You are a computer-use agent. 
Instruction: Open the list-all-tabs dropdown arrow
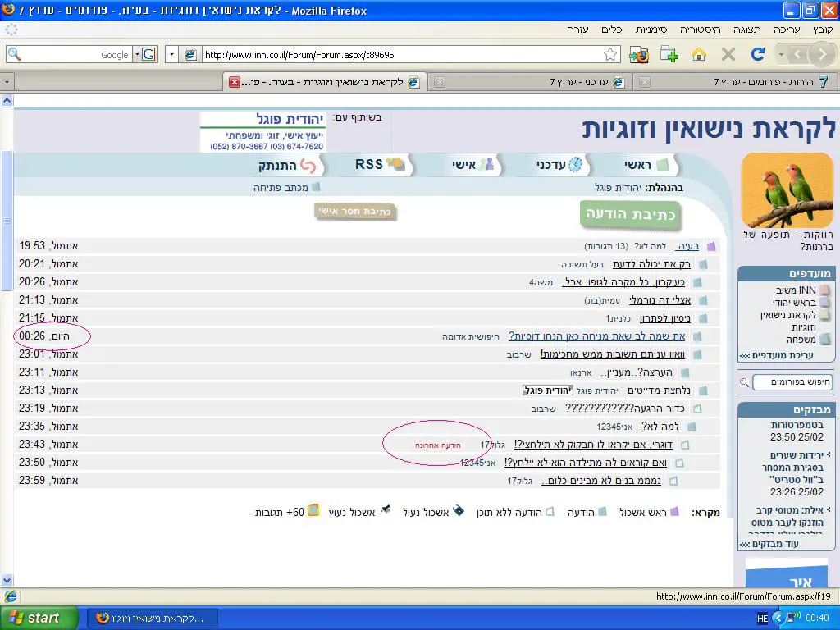tap(7, 82)
